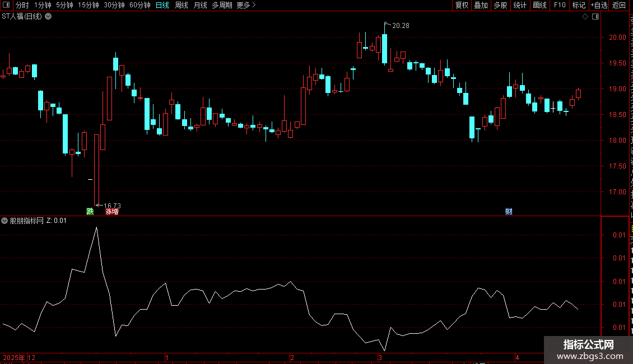
Task: Click the ST人福(日线) stock title
Action: pos(22,17)
